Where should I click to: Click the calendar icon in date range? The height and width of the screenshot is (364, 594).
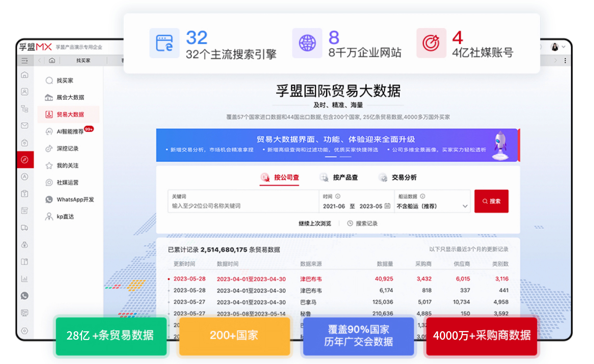pos(387,206)
